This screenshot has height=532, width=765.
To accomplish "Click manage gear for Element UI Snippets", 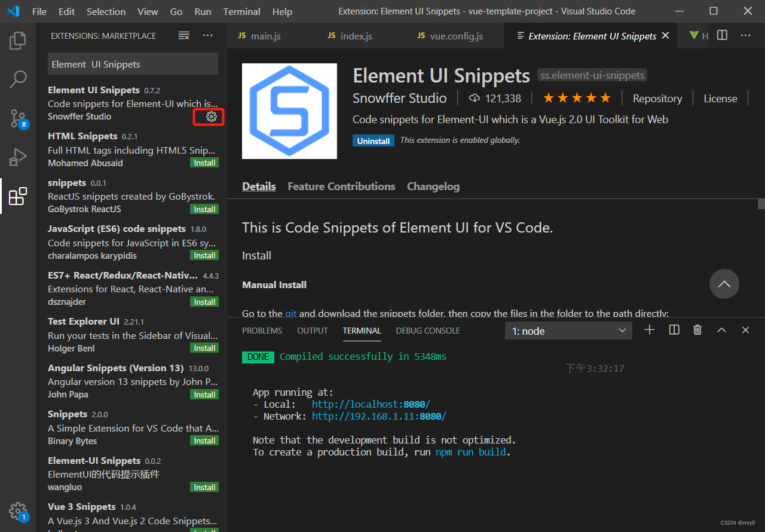I will (x=211, y=117).
